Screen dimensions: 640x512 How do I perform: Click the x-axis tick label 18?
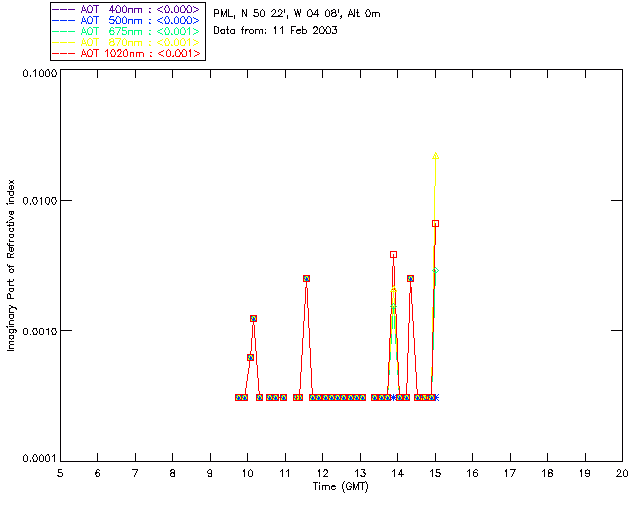pos(548,473)
